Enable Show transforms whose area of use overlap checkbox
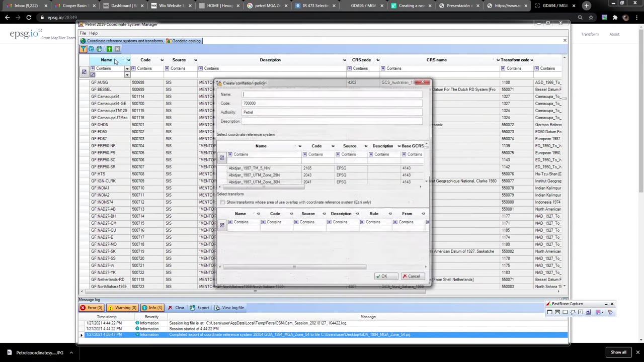 pos(223,202)
